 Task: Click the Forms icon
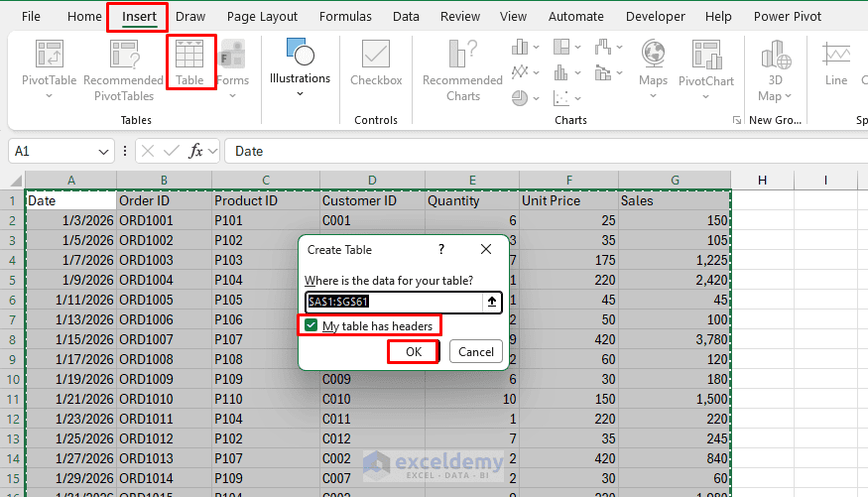(232, 54)
